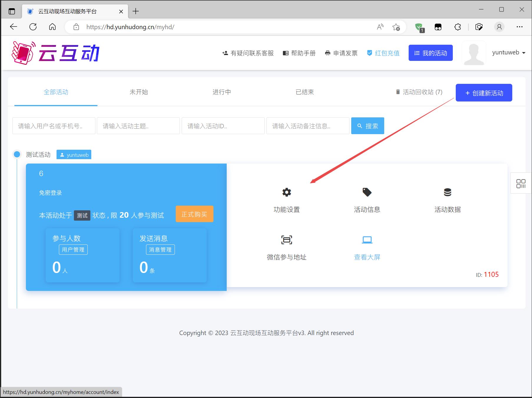Click 免密登录 text on blue card
The width and height of the screenshot is (532, 398).
(50, 193)
